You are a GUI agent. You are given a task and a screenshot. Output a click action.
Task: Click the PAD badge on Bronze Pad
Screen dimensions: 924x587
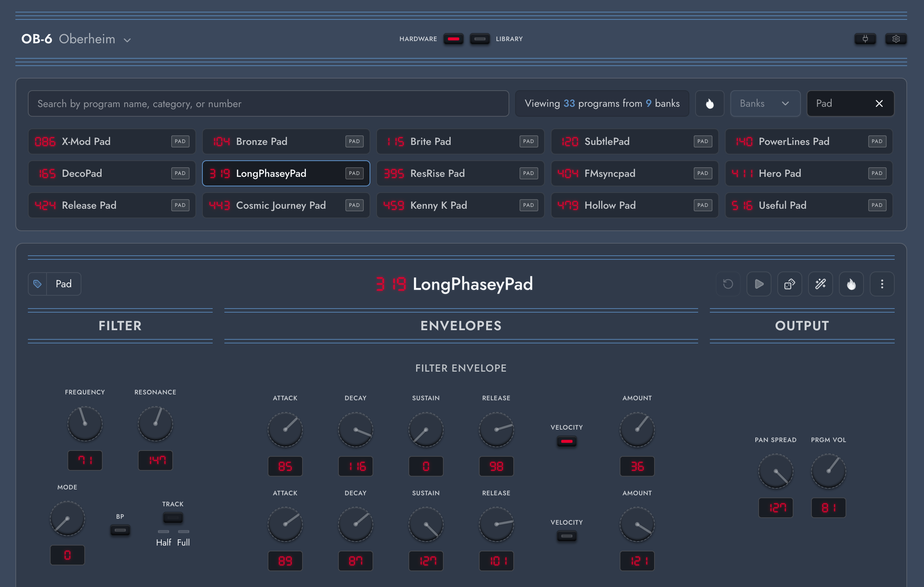pos(354,141)
